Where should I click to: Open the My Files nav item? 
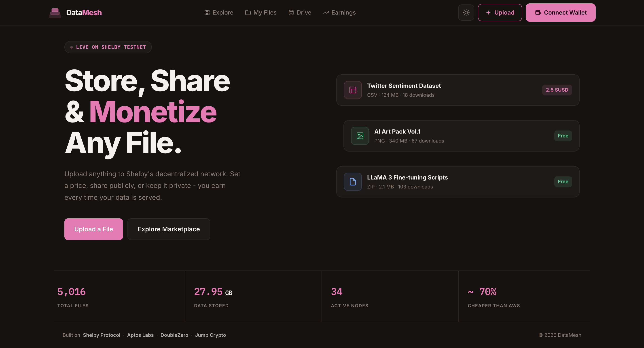pos(261,13)
